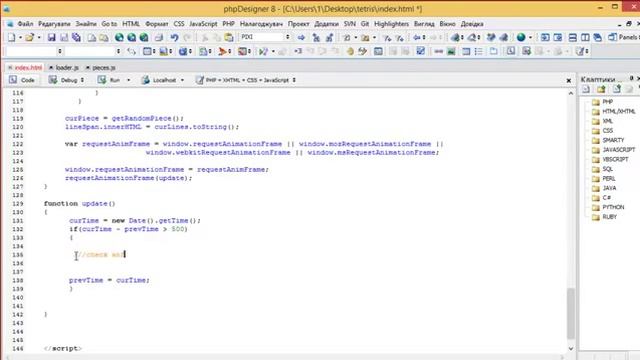
Task: Click the orange arrow icon in second toolbar
Action: pos(222,51)
